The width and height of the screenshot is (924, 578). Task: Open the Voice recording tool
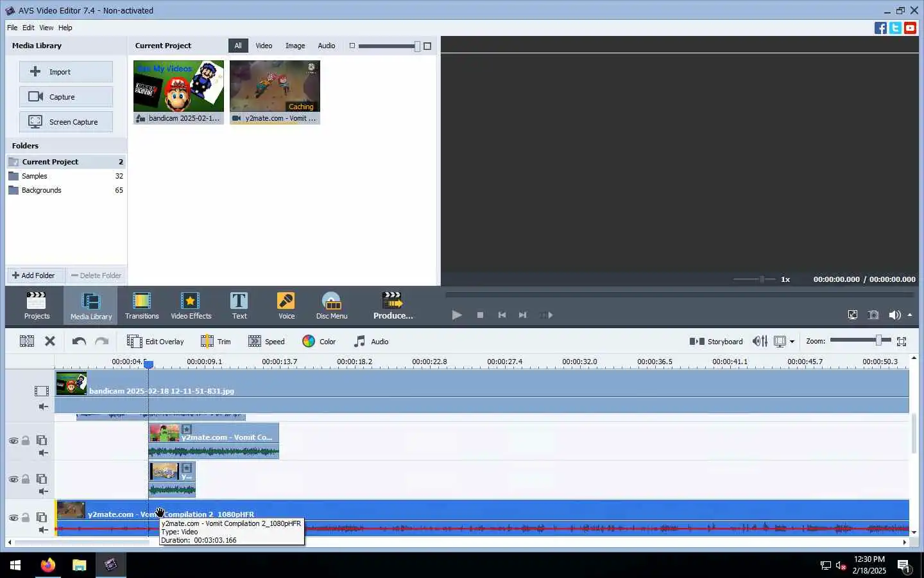click(x=286, y=306)
